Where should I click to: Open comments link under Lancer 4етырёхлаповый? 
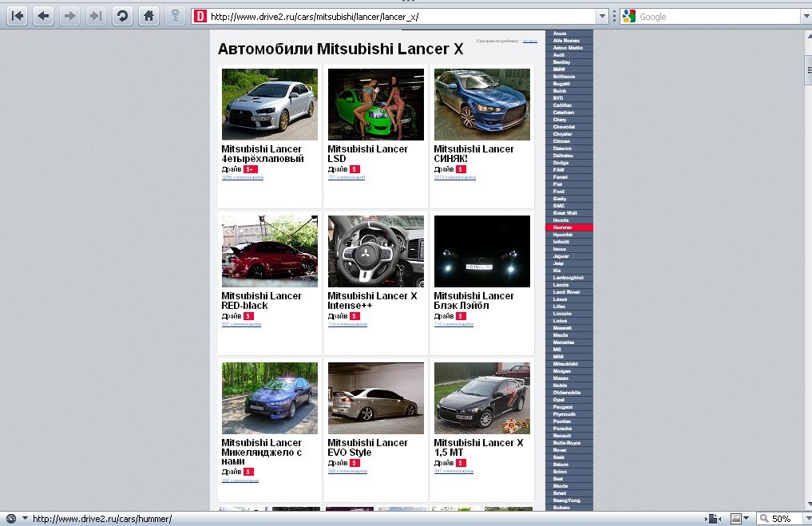243,177
